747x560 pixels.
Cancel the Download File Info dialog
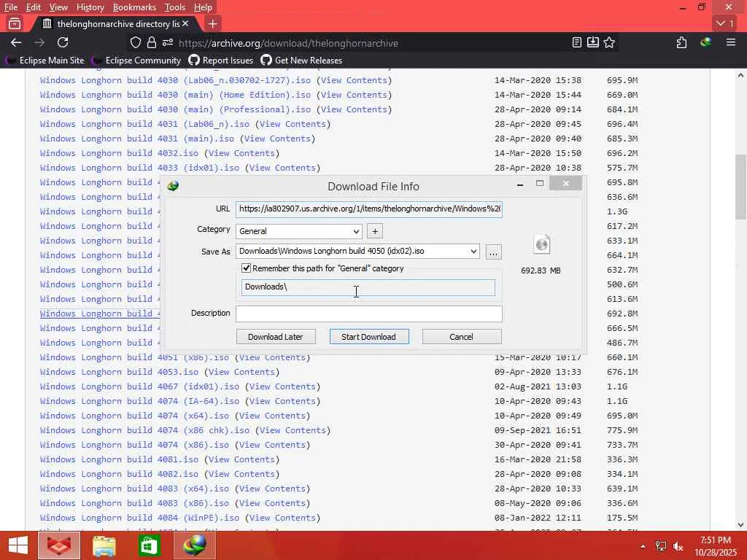pyautogui.click(x=462, y=337)
